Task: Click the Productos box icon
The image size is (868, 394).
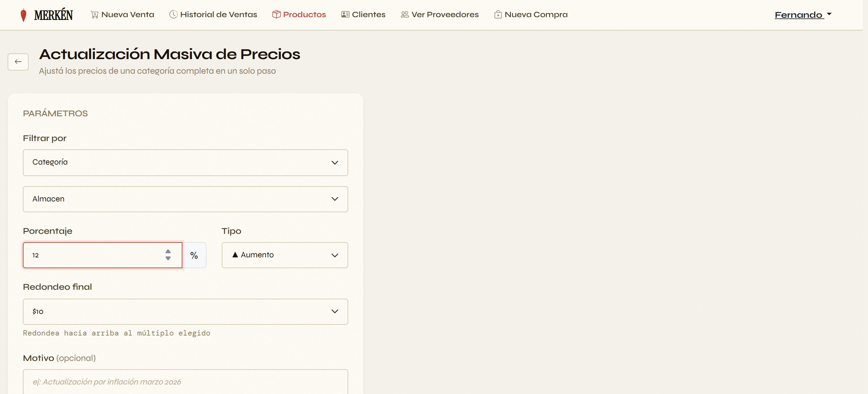Action: (x=276, y=15)
